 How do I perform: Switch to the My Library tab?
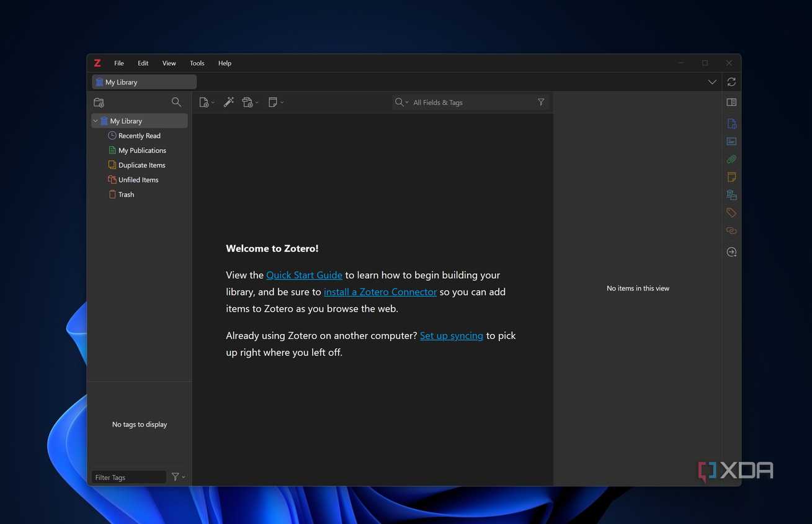145,82
